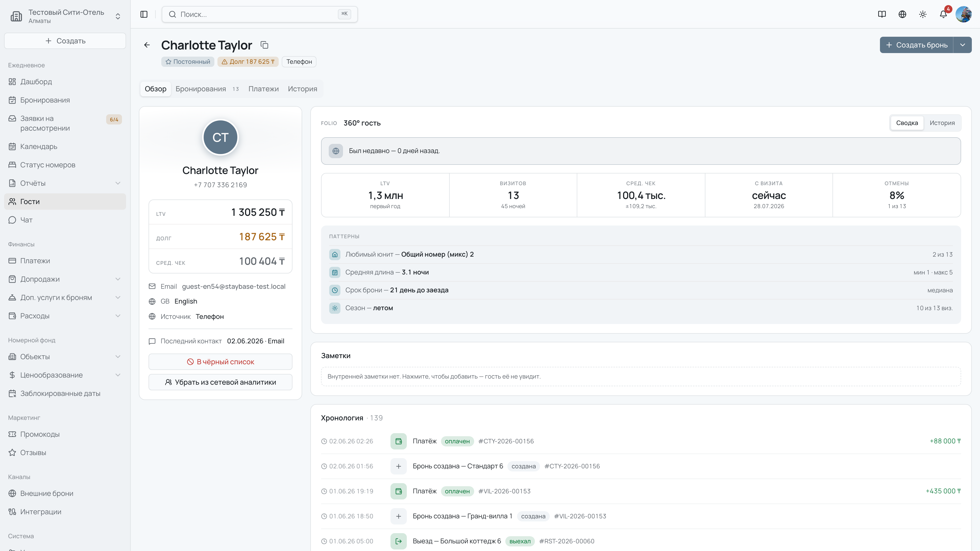This screenshot has width=980, height=551.
Task: Switch folio view to История
Action: point(942,123)
